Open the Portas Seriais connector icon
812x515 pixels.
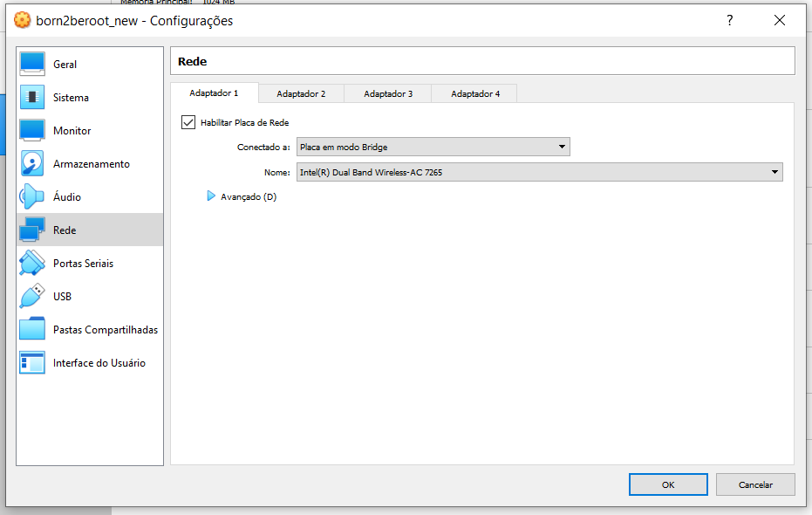point(32,263)
